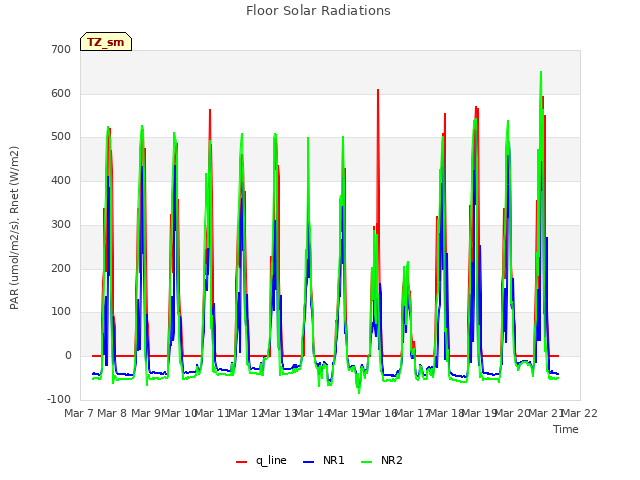Click the 500 y-axis tick label
640x480 pixels.
pyautogui.click(x=61, y=137)
